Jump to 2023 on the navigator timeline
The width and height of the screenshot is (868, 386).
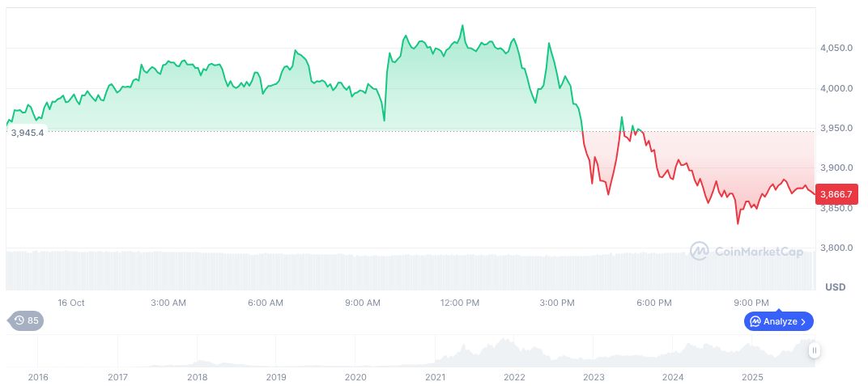pos(594,377)
